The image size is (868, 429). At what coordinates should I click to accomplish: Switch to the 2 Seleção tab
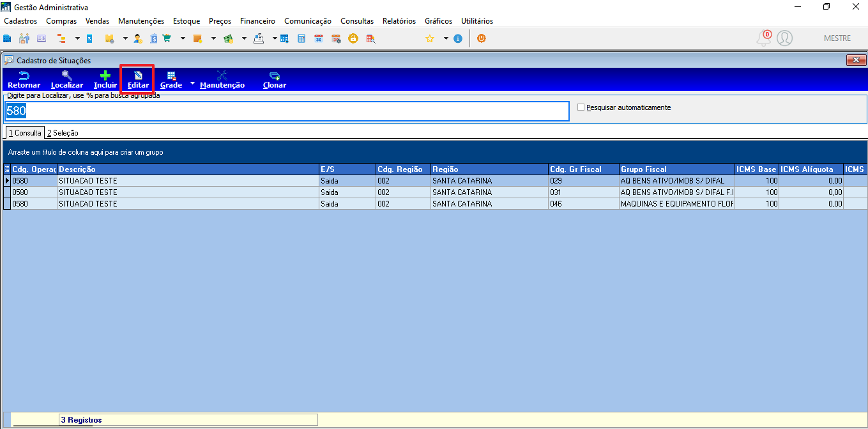tap(63, 133)
